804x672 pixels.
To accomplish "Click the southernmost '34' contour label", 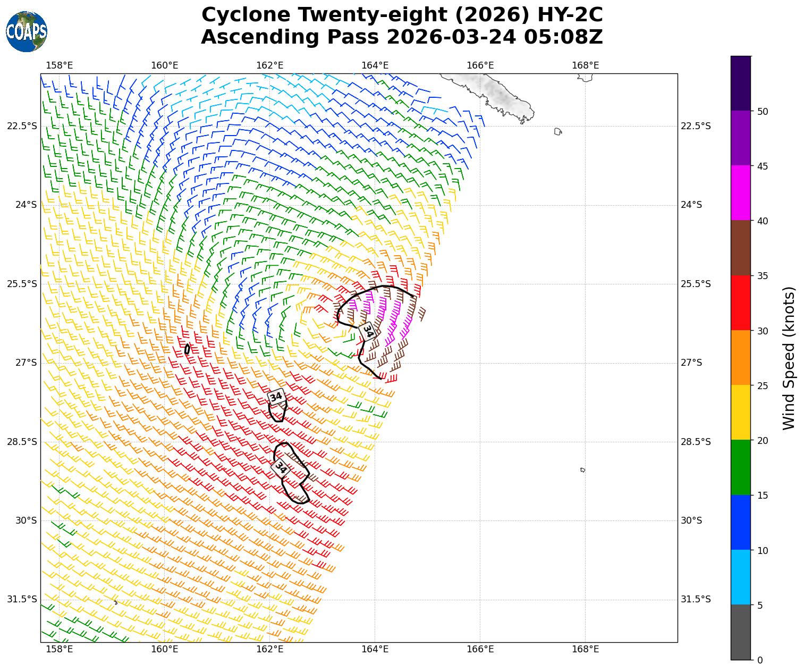I will pos(280,467).
